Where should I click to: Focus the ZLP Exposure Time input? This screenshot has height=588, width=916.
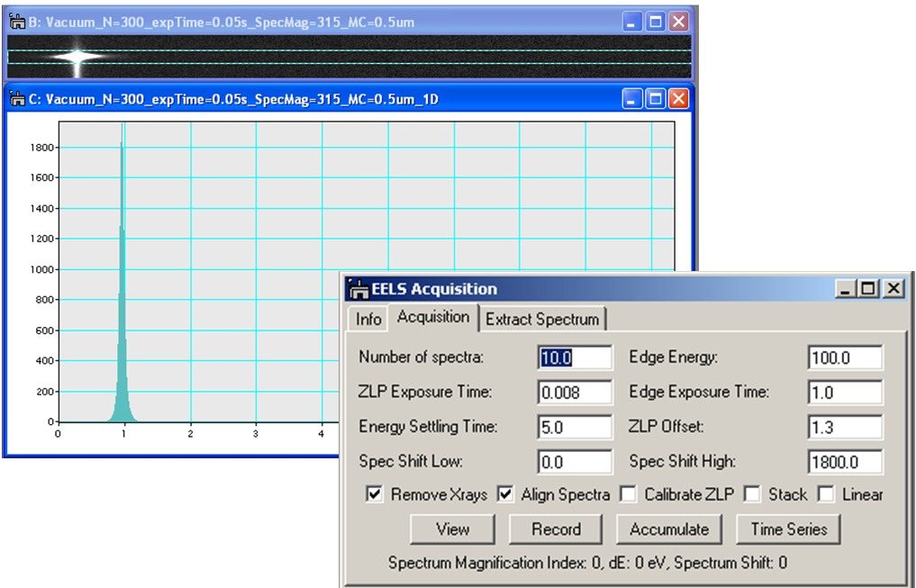click(x=575, y=393)
